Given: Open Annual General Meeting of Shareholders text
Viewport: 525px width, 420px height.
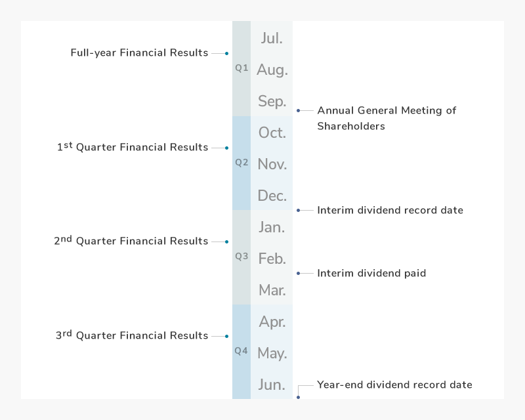Looking at the screenshot, I should coord(387,118).
